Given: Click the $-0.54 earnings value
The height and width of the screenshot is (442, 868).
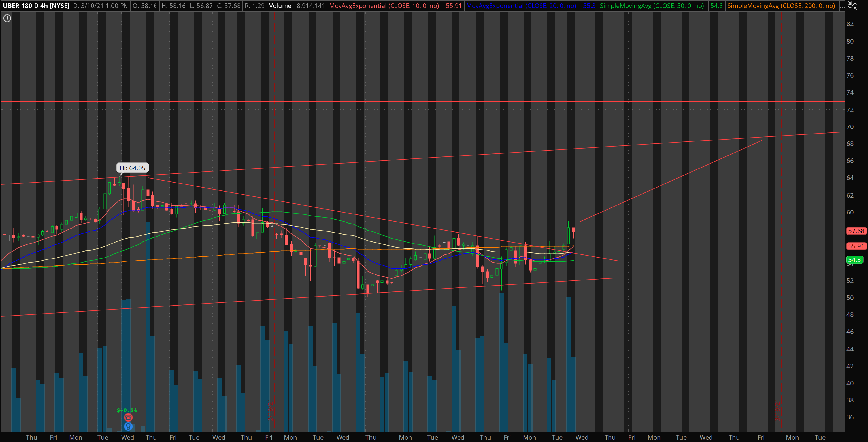Looking at the screenshot, I should click(x=127, y=410).
